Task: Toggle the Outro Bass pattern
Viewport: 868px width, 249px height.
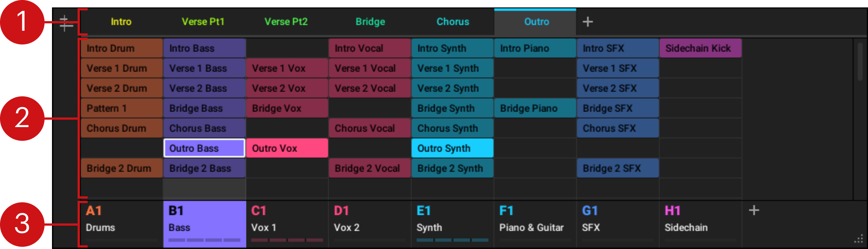Action: click(x=204, y=148)
